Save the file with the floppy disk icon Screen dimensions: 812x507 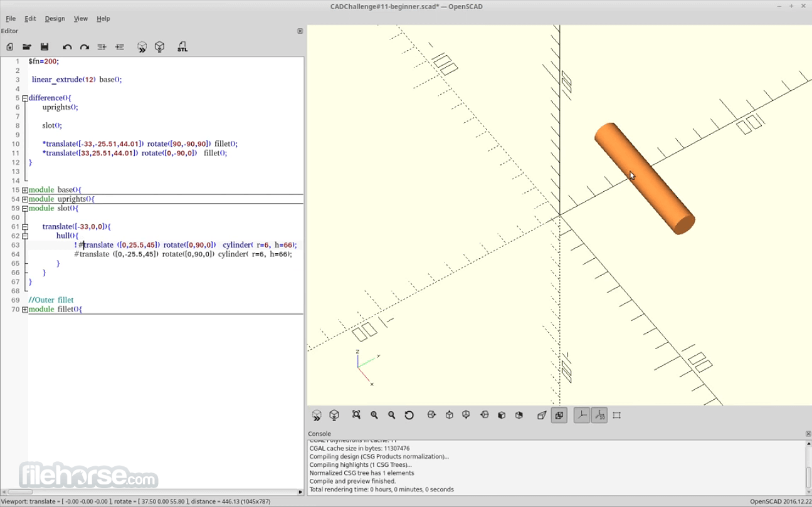click(45, 47)
